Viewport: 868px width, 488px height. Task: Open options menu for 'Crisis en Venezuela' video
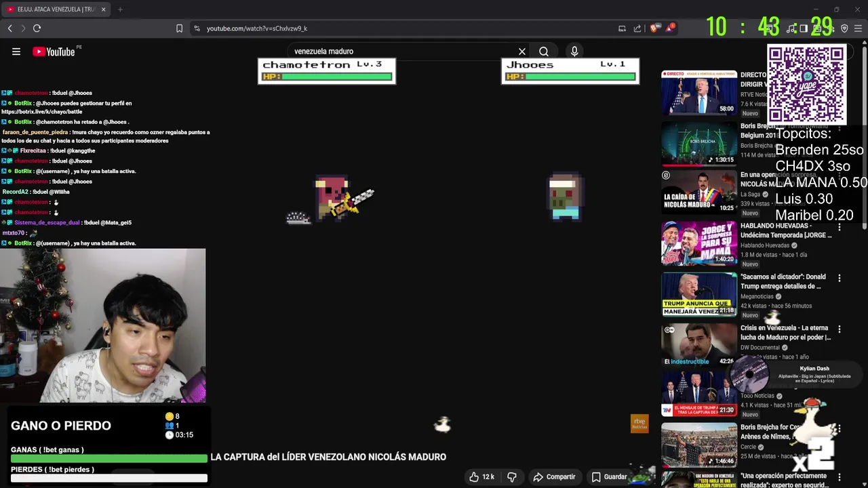[x=840, y=329]
